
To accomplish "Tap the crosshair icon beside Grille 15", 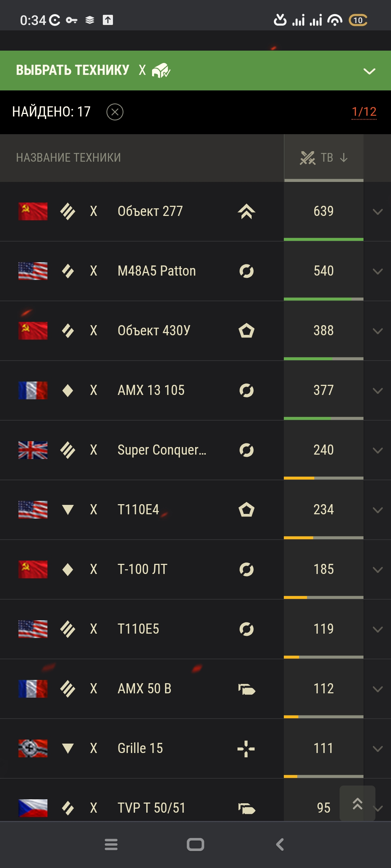I will (x=246, y=749).
